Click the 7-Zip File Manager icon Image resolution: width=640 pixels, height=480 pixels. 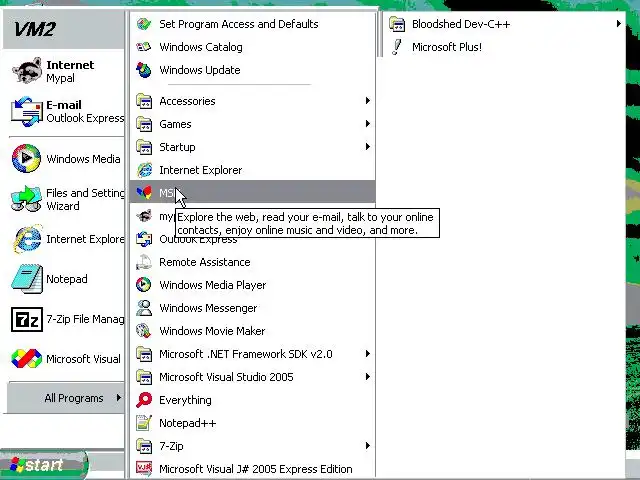(x=27, y=319)
